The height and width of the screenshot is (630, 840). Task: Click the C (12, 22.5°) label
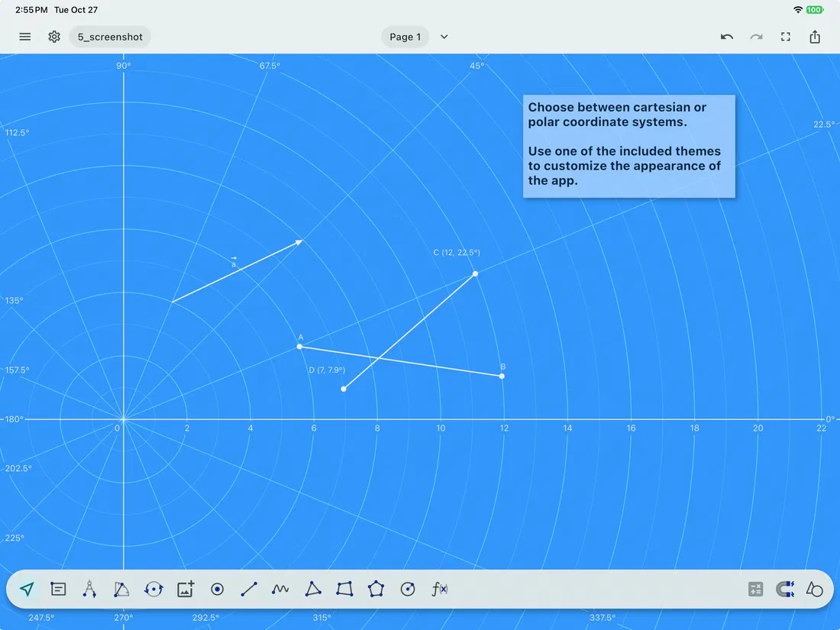click(457, 252)
